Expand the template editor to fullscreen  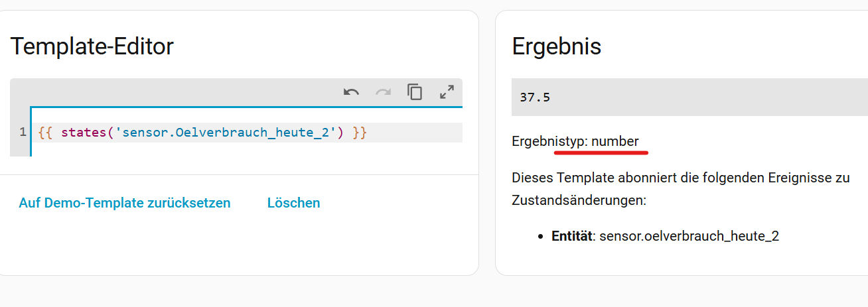pyautogui.click(x=447, y=92)
